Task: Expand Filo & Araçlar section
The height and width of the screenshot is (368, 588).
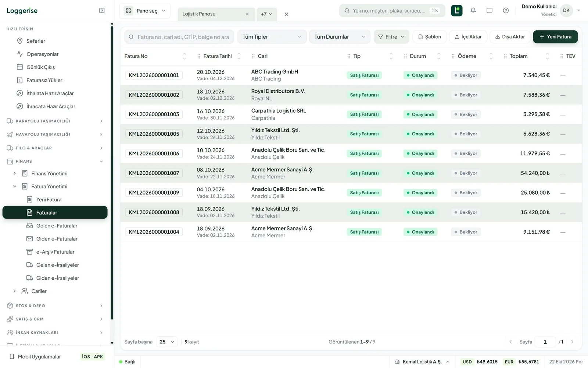Action: 55,148
